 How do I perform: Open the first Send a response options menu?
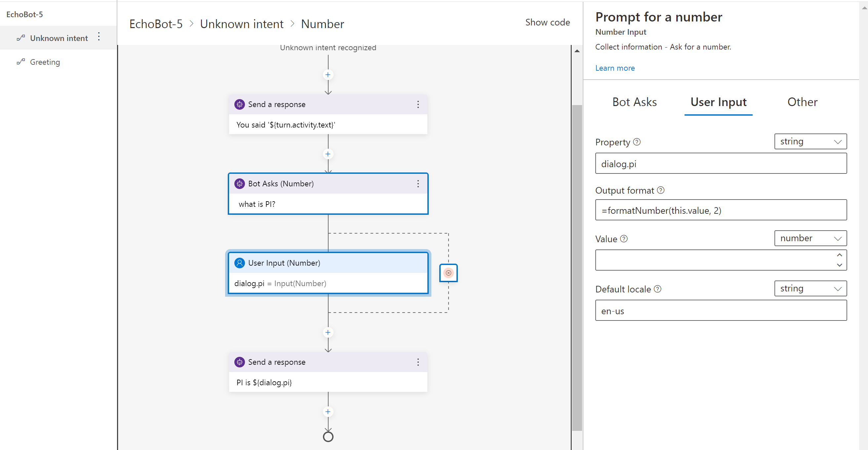[x=418, y=104]
